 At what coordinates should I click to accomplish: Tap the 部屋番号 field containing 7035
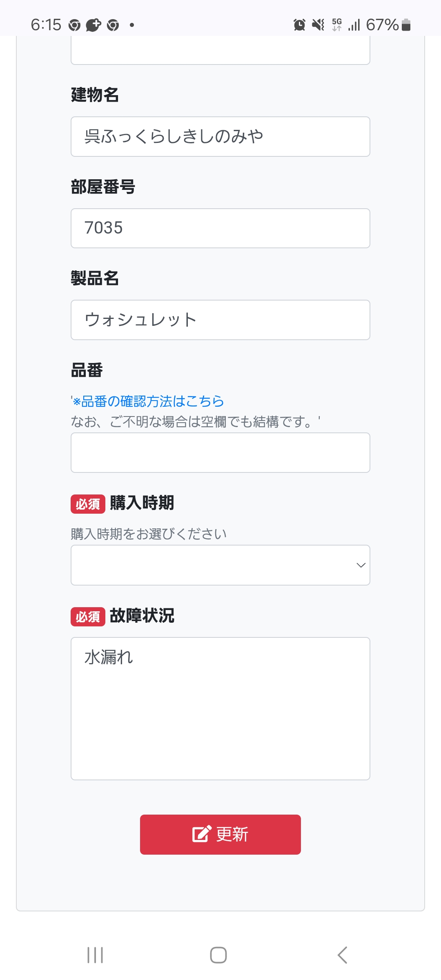point(220,228)
